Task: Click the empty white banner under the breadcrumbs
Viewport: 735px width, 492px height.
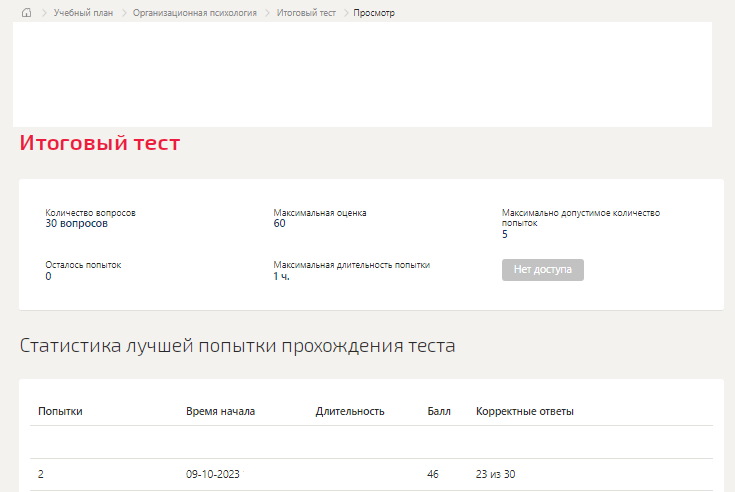Action: pyautogui.click(x=362, y=75)
